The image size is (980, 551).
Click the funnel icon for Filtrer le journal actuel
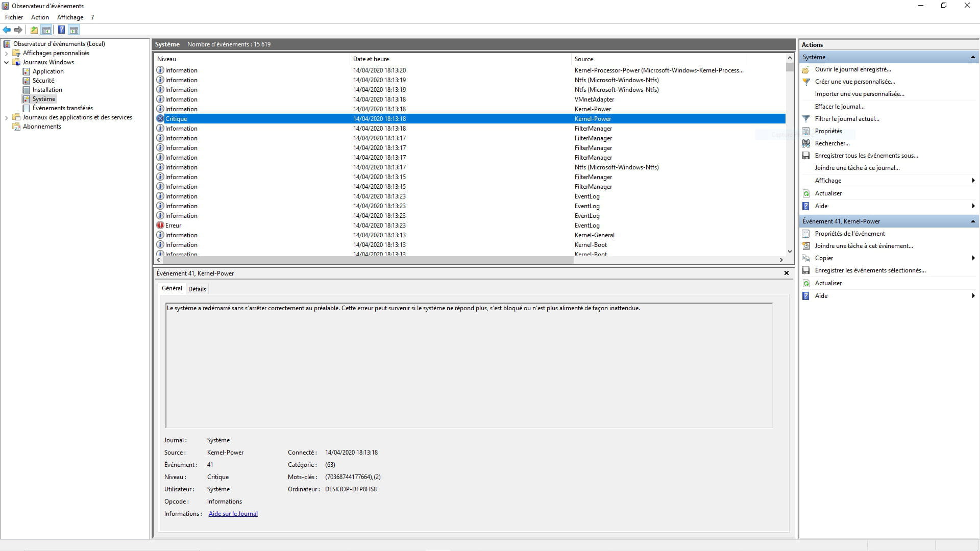pyautogui.click(x=806, y=119)
